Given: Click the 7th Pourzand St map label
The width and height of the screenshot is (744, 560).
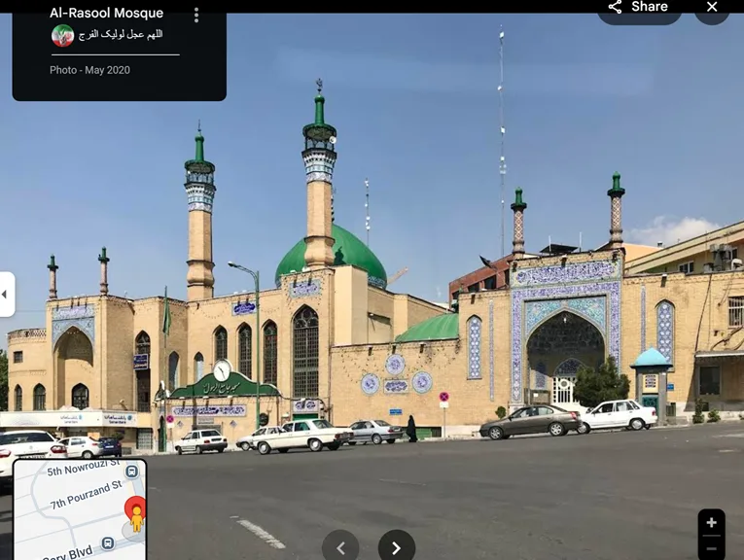Looking at the screenshot, I should pos(86,495).
